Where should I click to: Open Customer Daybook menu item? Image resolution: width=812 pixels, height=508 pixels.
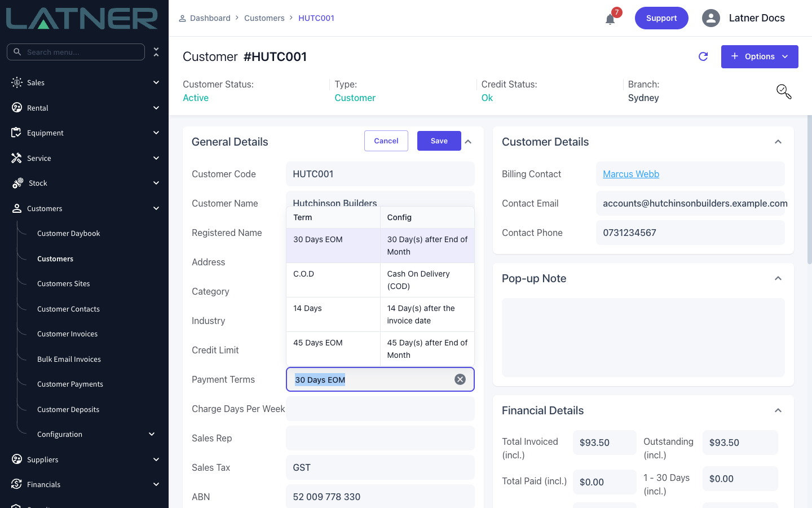point(69,233)
